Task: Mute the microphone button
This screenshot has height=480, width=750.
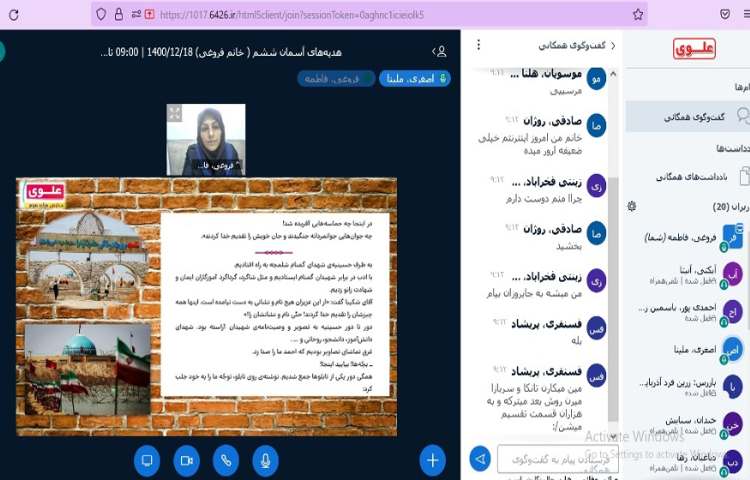Action: (265, 460)
